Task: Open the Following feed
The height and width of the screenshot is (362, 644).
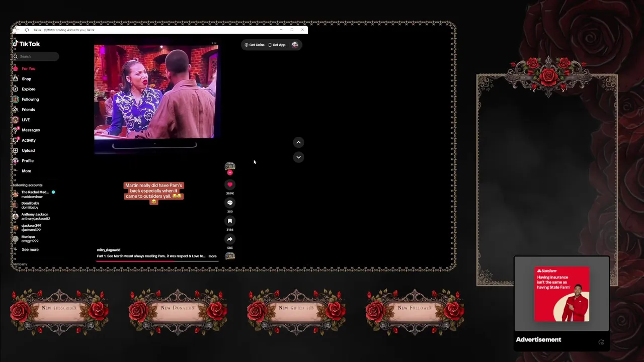Action: pyautogui.click(x=26, y=99)
